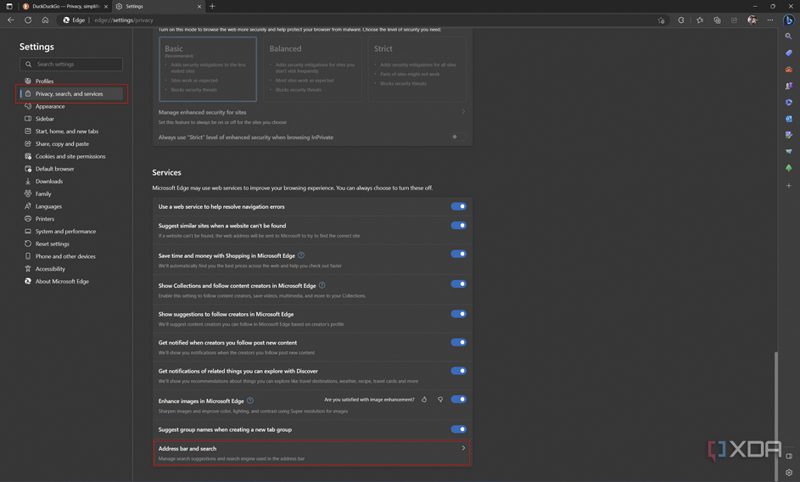Viewport: 800px width, 482px height.
Task: Click info icon beside Show Collections setting
Action: [x=322, y=285]
